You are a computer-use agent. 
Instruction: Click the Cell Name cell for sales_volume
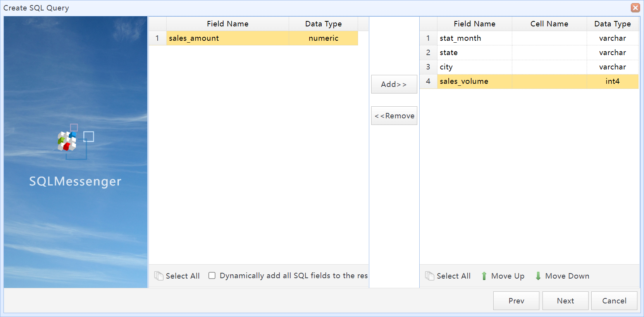(x=549, y=81)
